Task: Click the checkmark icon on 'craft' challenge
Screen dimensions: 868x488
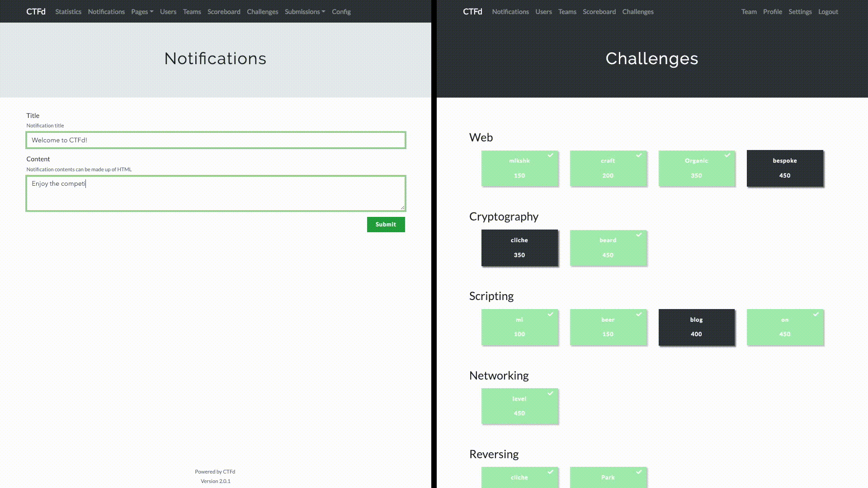Action: [x=639, y=155]
